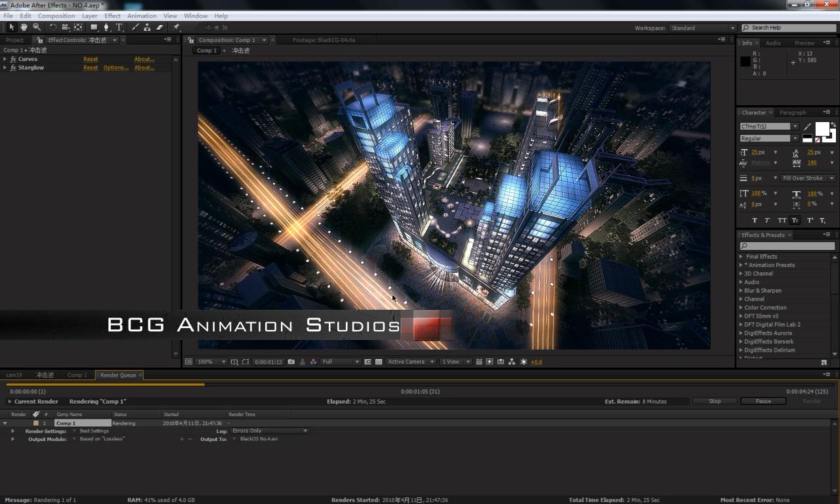This screenshot has width=840, height=504.
Task: Open the Animation menu
Action: (x=142, y=16)
